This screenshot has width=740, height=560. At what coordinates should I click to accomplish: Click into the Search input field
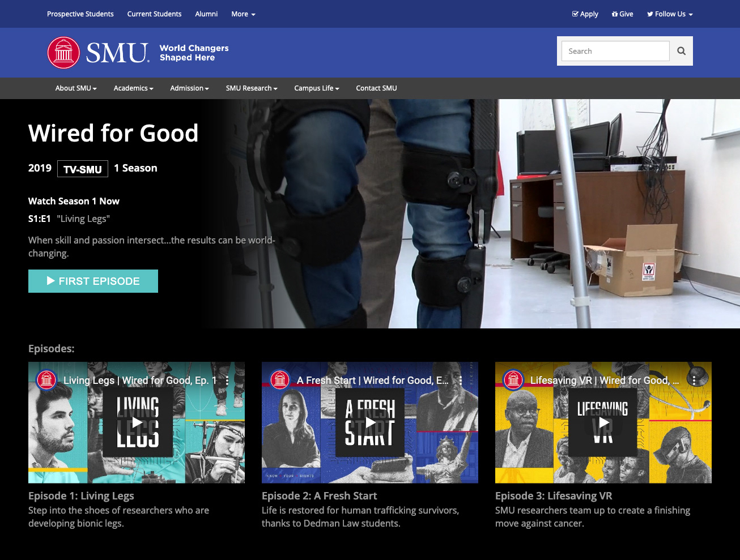click(x=615, y=51)
